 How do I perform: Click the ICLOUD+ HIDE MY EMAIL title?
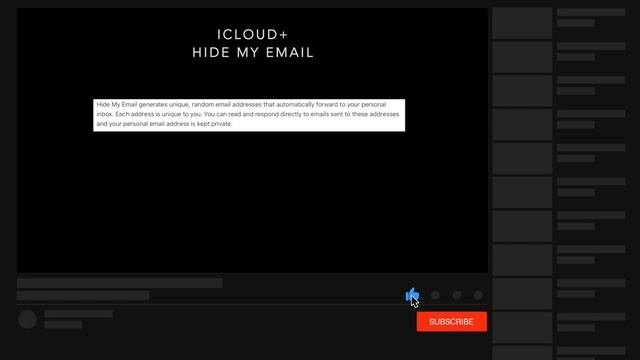(x=253, y=43)
